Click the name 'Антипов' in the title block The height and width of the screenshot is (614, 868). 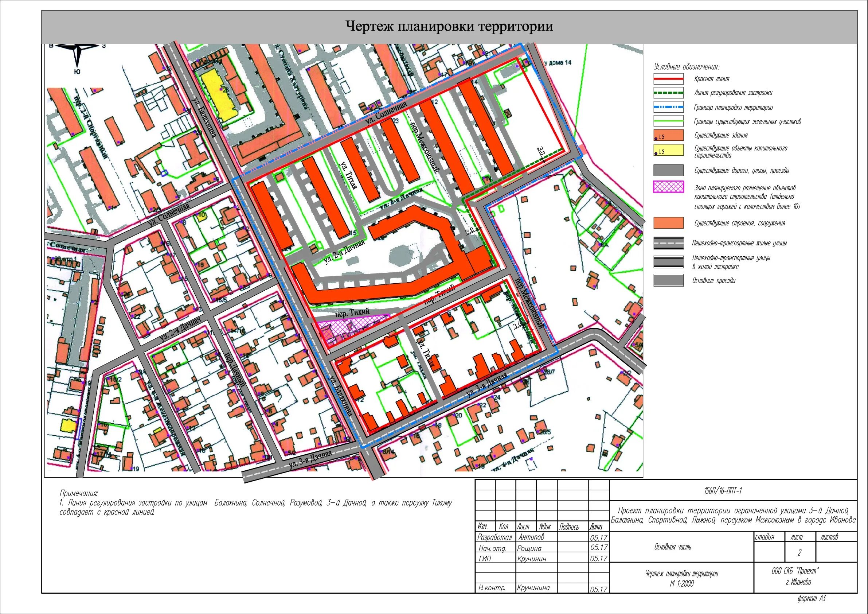point(531,537)
